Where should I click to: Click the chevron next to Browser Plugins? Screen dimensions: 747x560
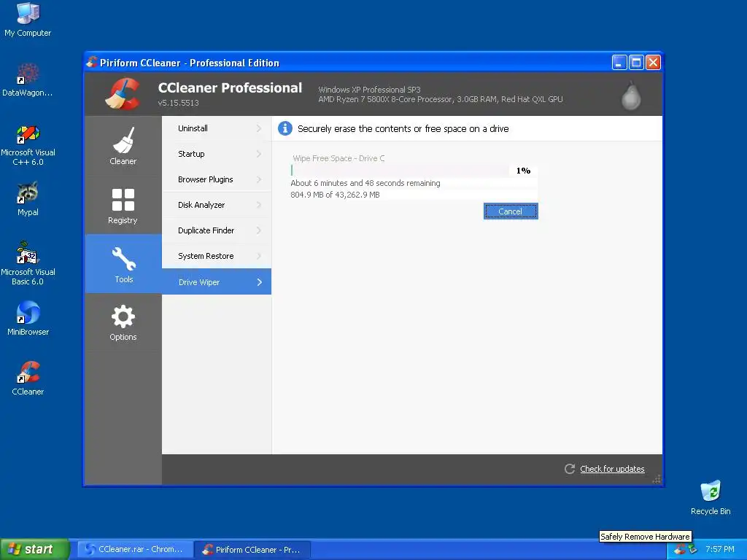click(259, 179)
